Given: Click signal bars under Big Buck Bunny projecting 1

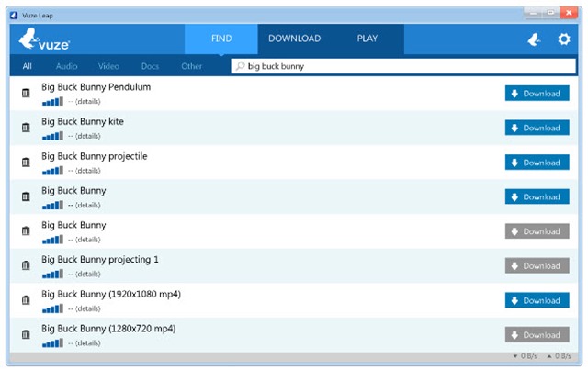Looking at the screenshot, I should click(x=52, y=274).
